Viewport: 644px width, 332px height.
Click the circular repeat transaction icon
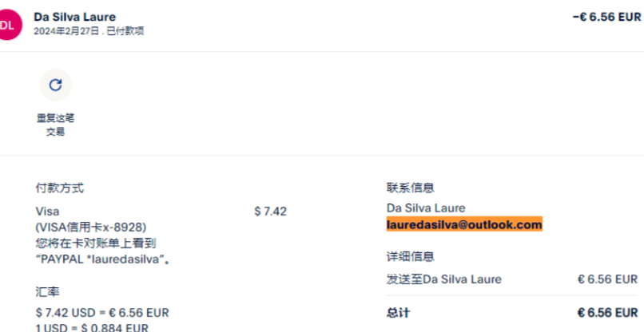point(55,85)
